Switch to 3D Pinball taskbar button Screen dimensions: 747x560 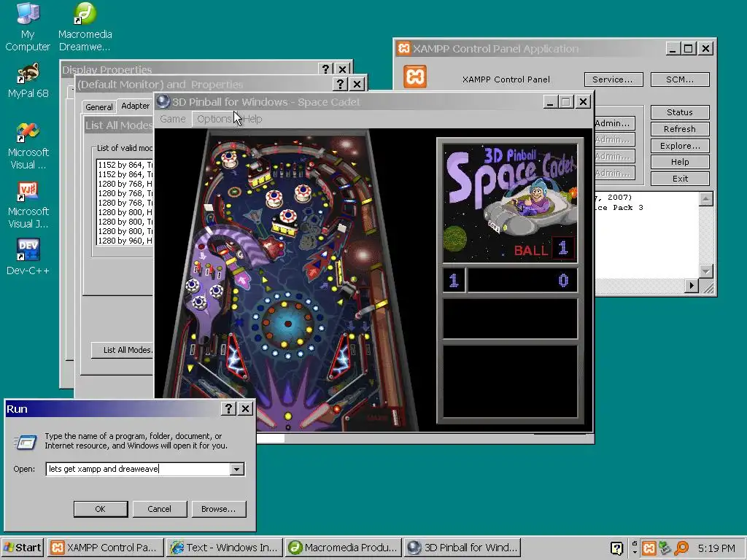tap(462, 548)
